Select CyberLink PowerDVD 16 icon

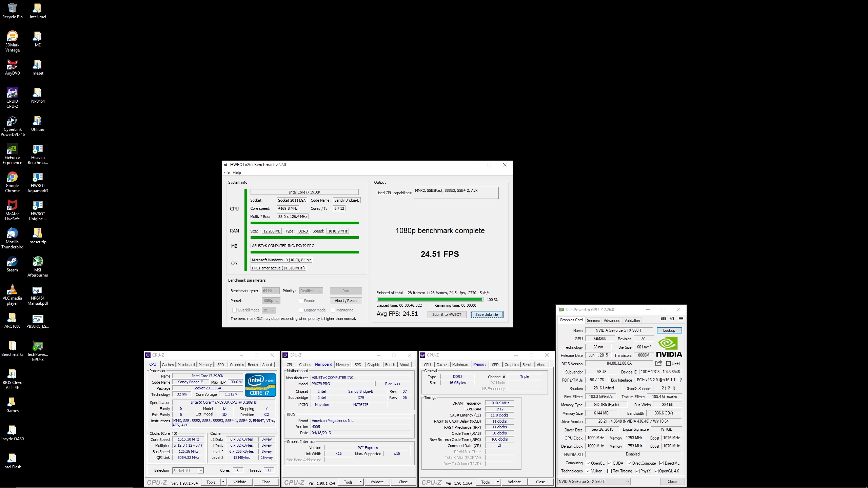[12, 126]
